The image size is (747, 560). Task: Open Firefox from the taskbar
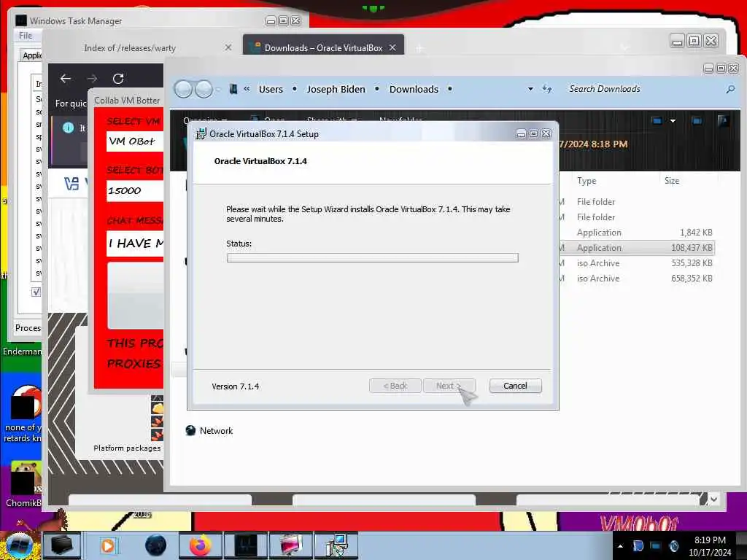click(200, 545)
